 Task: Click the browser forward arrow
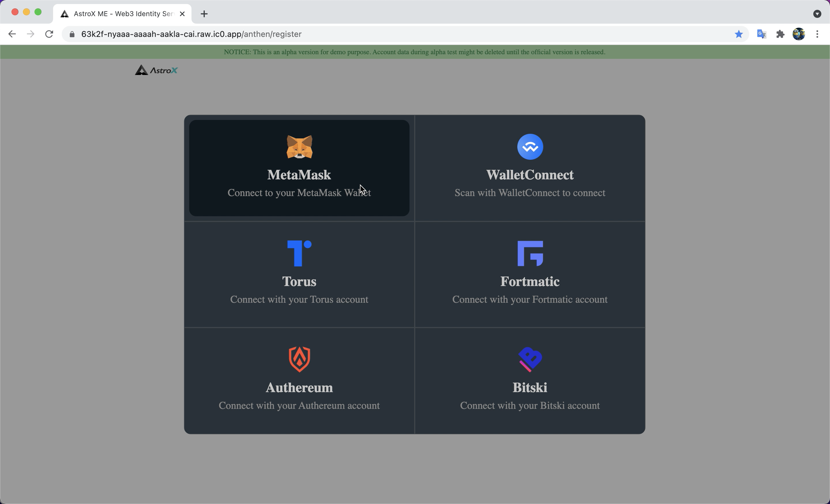pos(31,34)
